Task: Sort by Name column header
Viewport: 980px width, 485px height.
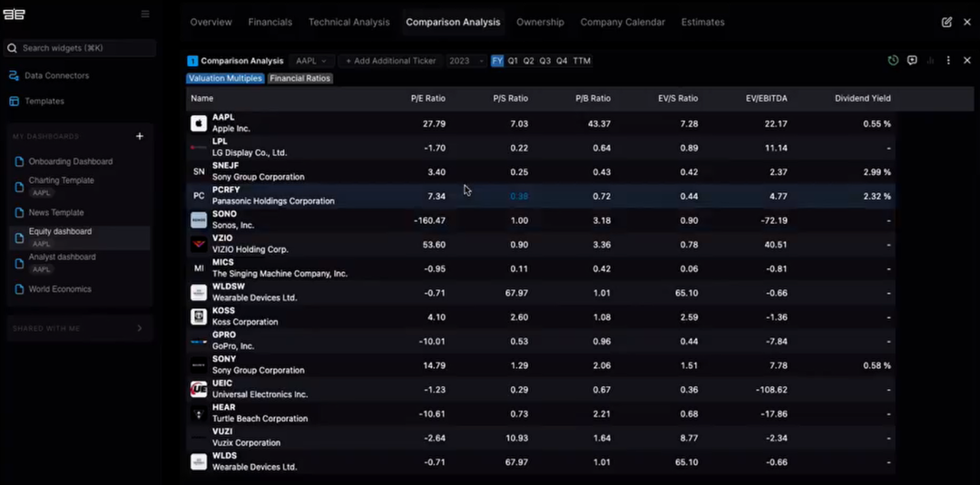Action: [201, 98]
